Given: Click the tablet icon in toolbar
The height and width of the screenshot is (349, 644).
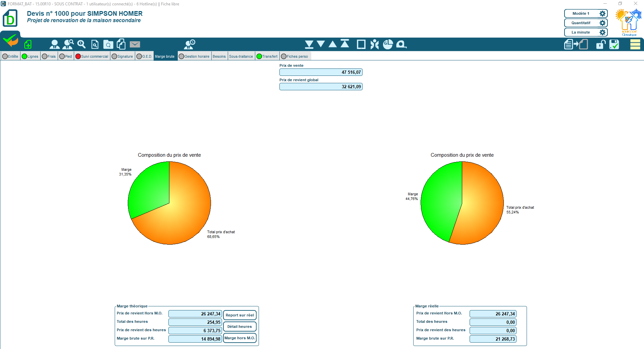Looking at the screenshot, I should pos(361,44).
